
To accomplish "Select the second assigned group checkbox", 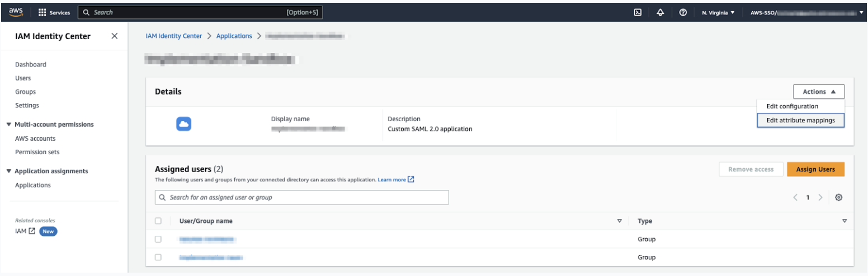I will (158, 257).
